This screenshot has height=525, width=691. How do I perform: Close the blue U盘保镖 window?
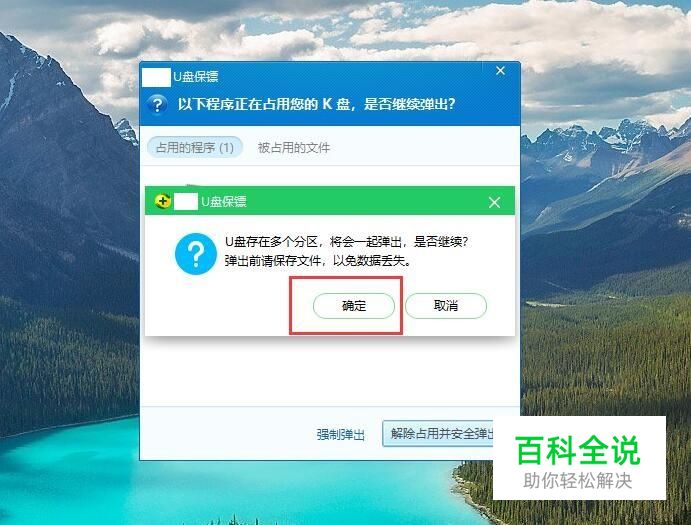pos(500,71)
